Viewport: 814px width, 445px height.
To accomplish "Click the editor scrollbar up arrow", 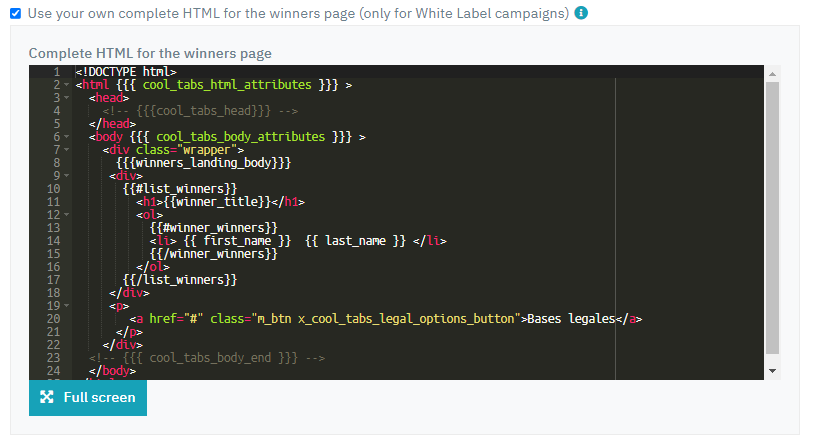I will [x=771, y=73].
